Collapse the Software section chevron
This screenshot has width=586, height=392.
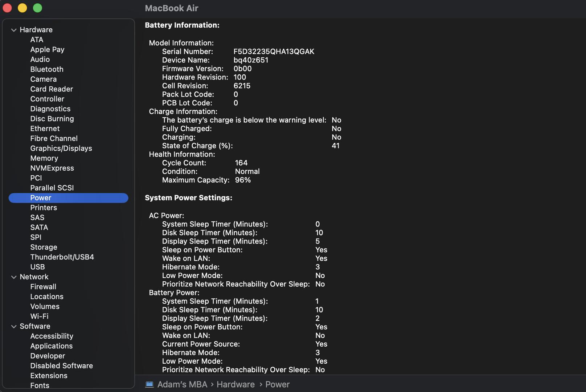pos(14,327)
